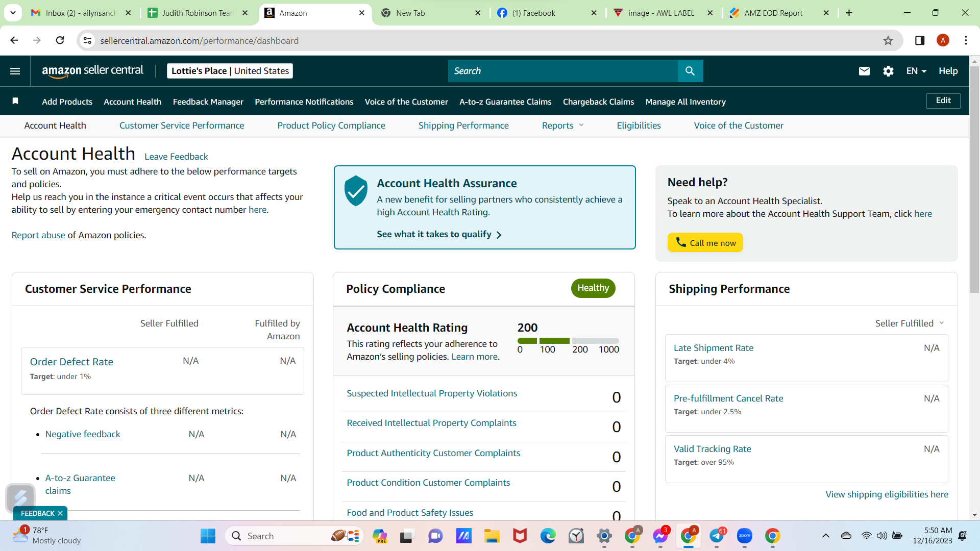This screenshot has height=551, width=980.
Task: Expand the Reports dropdown menu
Action: point(562,126)
